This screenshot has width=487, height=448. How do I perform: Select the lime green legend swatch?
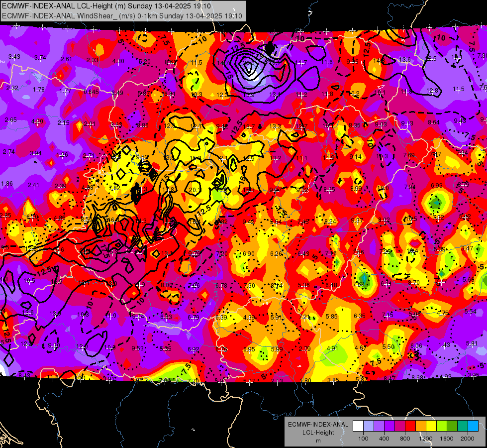[442, 426]
